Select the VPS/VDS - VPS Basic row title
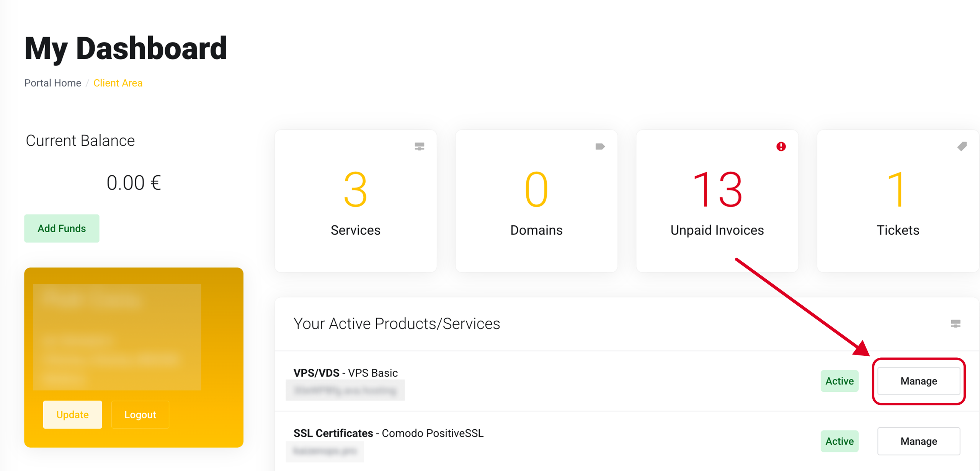980x471 pixels. (345, 373)
